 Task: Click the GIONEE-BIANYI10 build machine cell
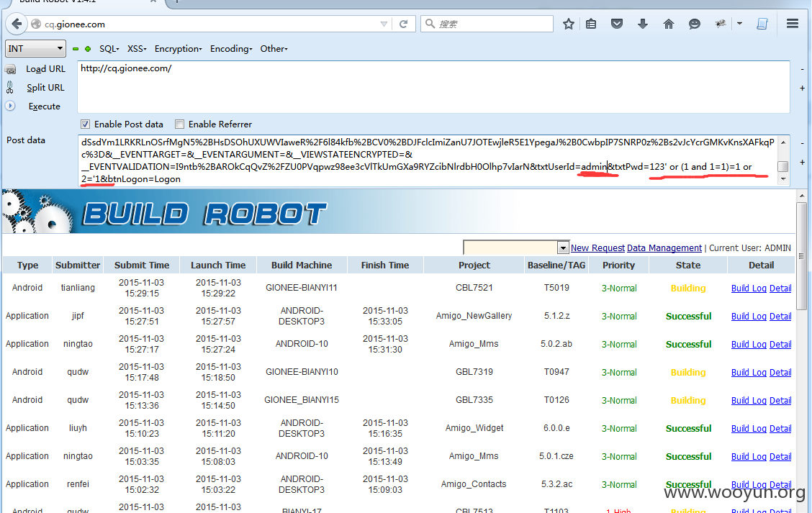point(302,372)
